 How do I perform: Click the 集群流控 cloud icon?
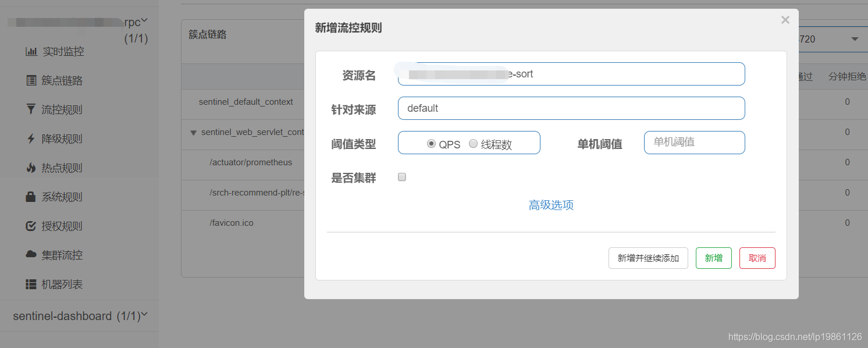[x=31, y=255]
